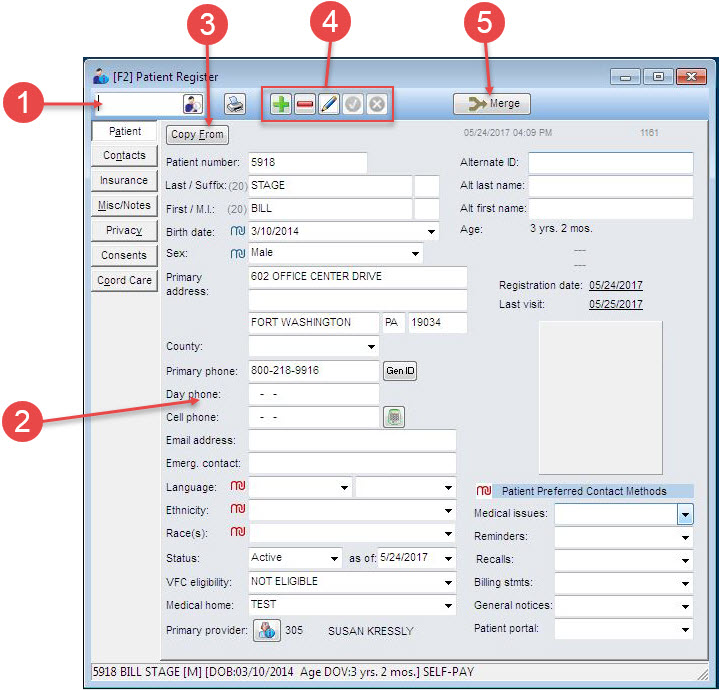
Task: Click the Day phone field
Action: [x=314, y=394]
